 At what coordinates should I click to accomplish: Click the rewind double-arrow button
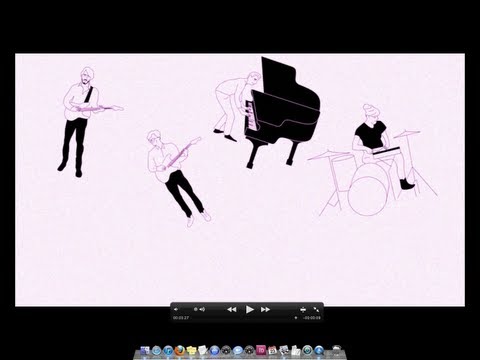coord(232,310)
